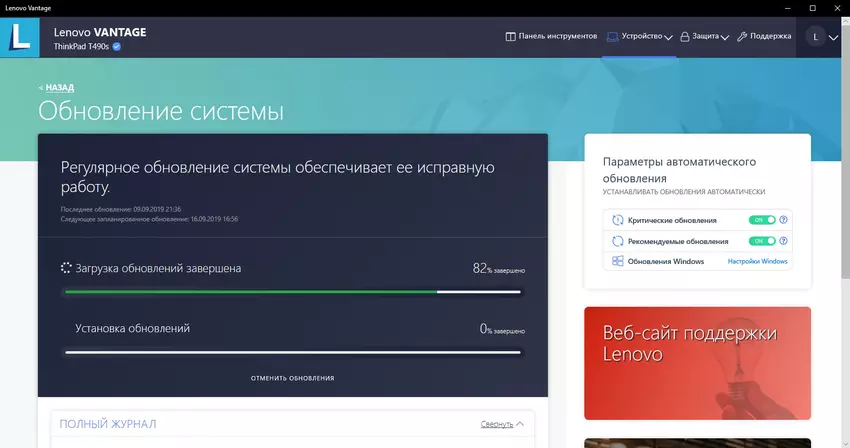Go to Панель инструментов
This screenshot has width=850, height=448.
[x=551, y=37]
